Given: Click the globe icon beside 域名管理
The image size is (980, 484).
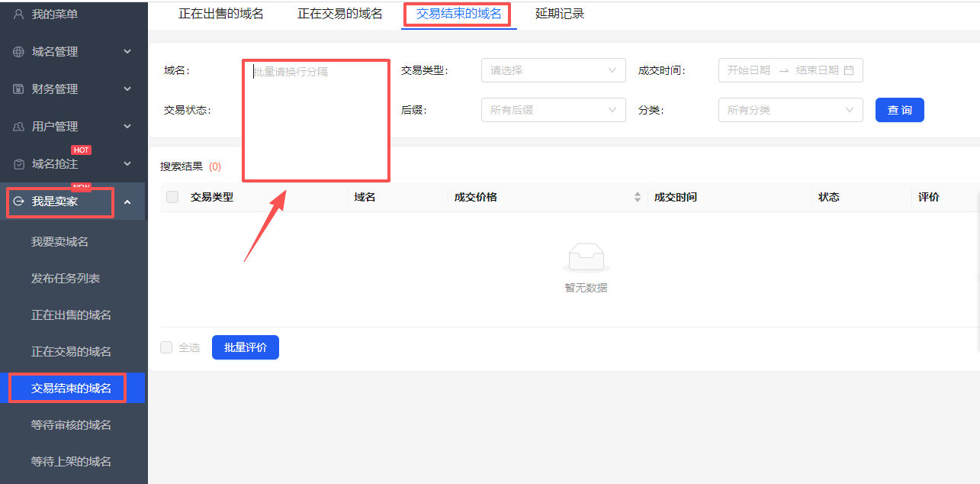Looking at the screenshot, I should 19,52.
